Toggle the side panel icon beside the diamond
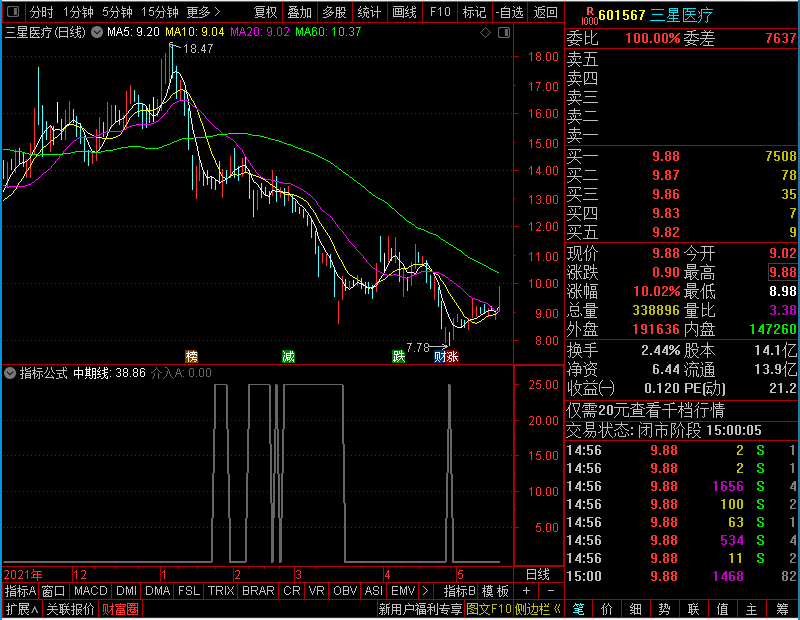Screen dimensions: 800x620 point(504,33)
